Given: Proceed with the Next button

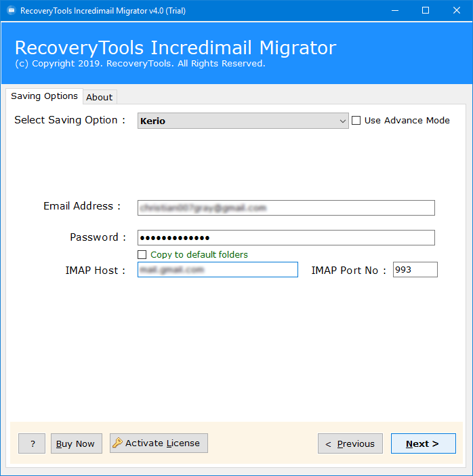Looking at the screenshot, I should click(x=424, y=443).
